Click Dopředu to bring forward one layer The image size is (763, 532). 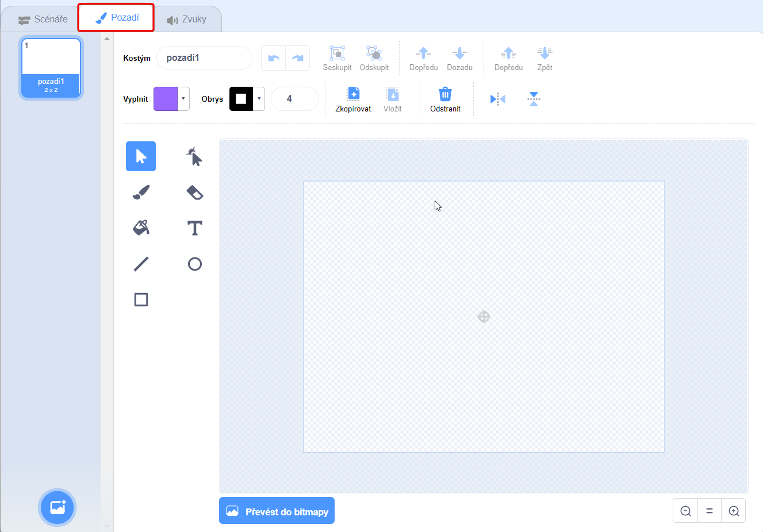coord(424,58)
